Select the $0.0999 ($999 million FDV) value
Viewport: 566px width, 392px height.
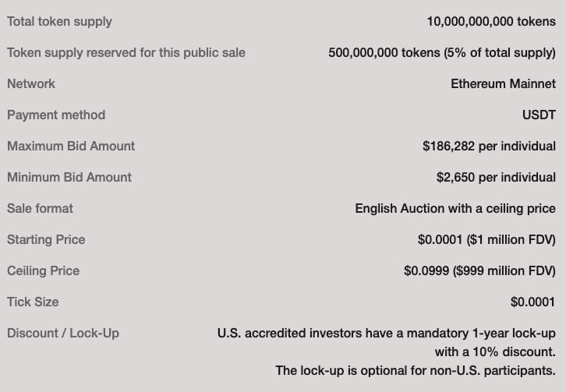click(x=479, y=270)
